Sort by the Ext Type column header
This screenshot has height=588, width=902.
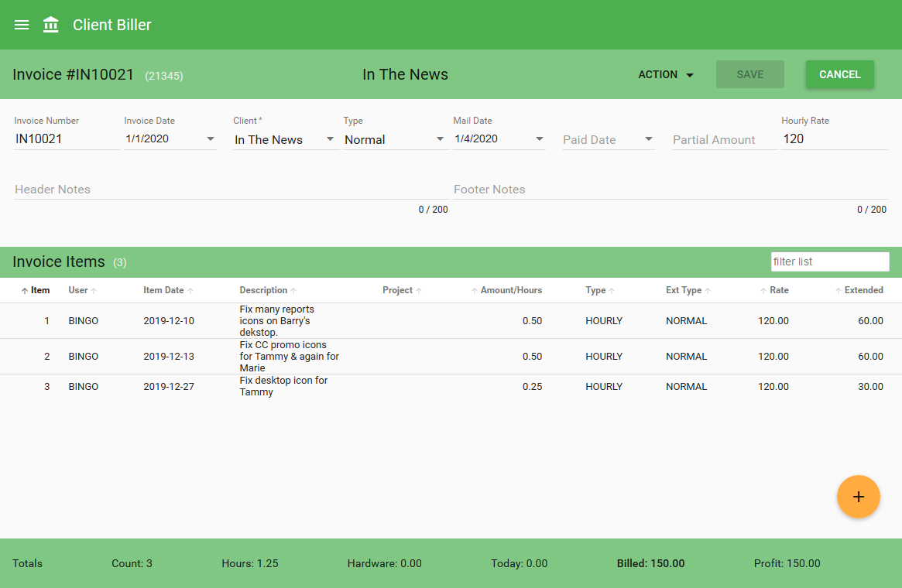[688, 290]
